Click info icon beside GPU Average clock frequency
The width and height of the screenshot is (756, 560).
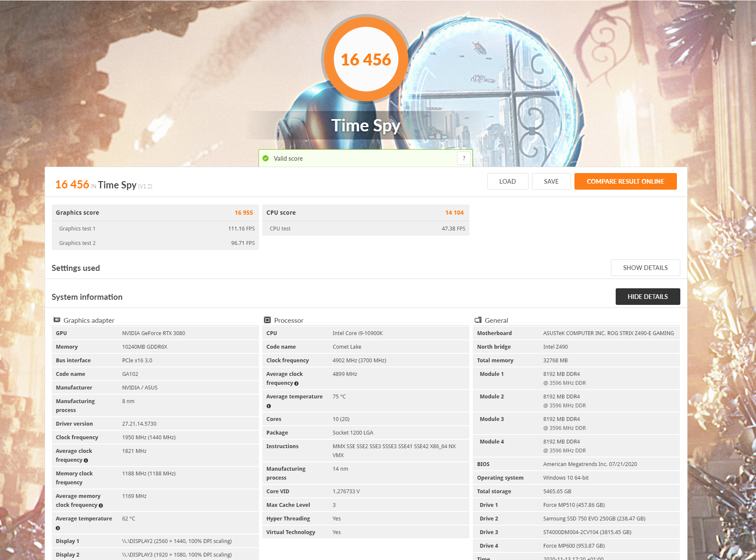[x=86, y=461]
